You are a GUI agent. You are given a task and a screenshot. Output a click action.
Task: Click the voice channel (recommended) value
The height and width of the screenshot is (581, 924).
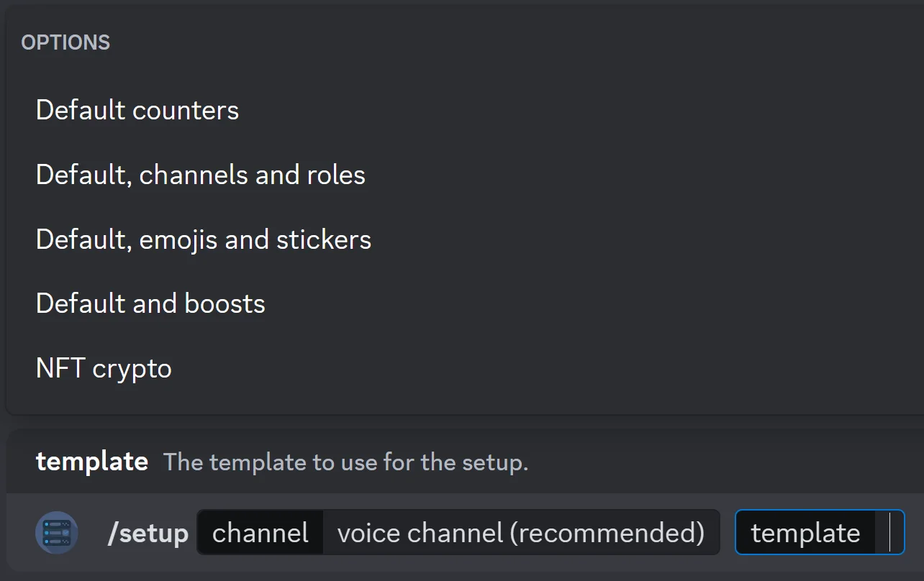[x=520, y=533]
